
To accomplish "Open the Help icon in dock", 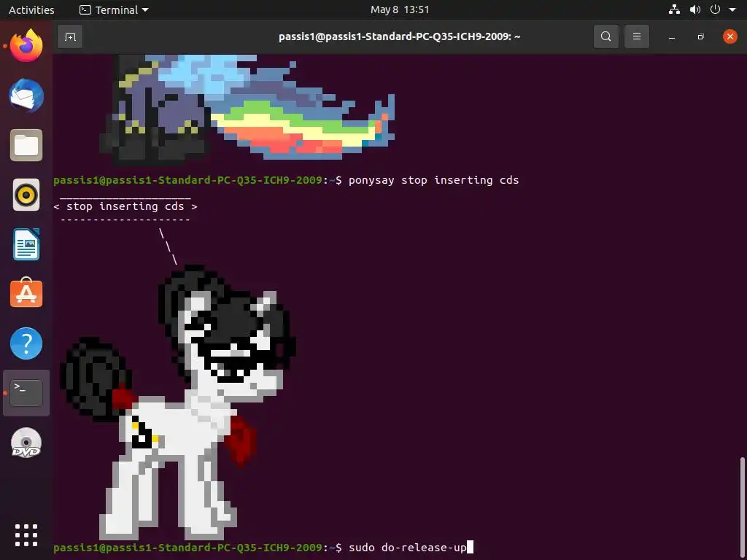I will (26, 343).
